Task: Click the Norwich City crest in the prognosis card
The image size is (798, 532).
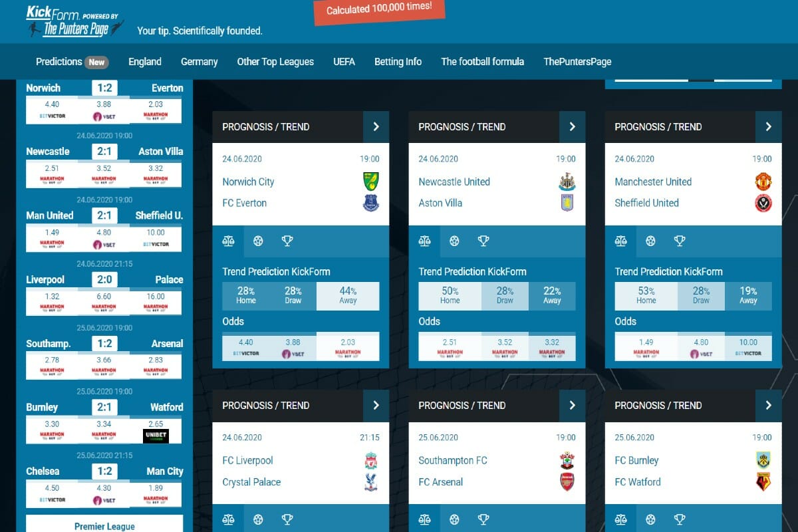Action: tap(370, 182)
